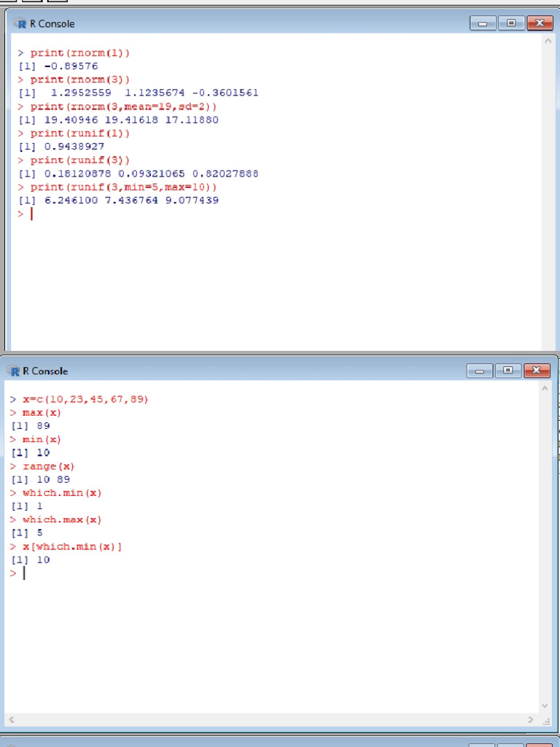Click the range output 10 89
This screenshot has height=747, width=560.
[53, 479]
